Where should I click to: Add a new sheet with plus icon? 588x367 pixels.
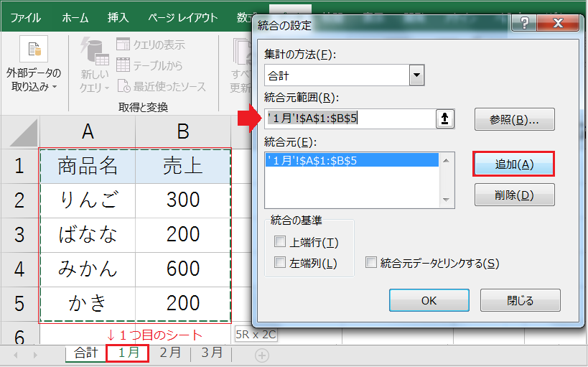(x=262, y=356)
